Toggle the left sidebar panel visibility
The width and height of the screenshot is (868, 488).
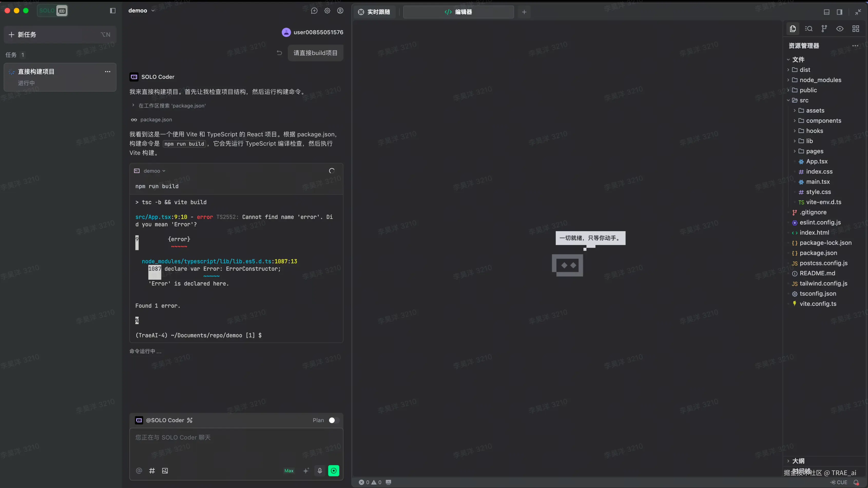pos(113,11)
